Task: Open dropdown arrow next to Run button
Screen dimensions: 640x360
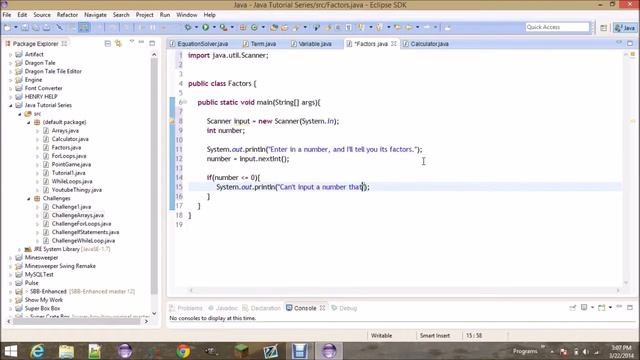Action: pos(214,27)
